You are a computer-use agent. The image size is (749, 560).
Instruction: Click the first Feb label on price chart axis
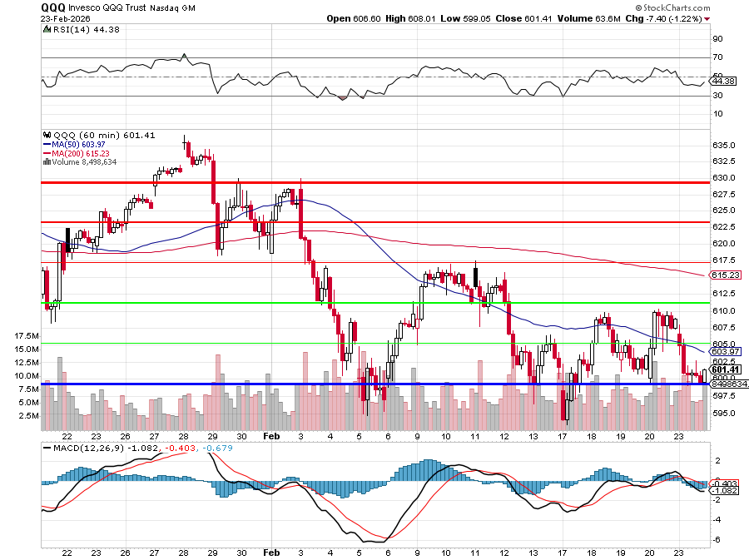point(270,436)
